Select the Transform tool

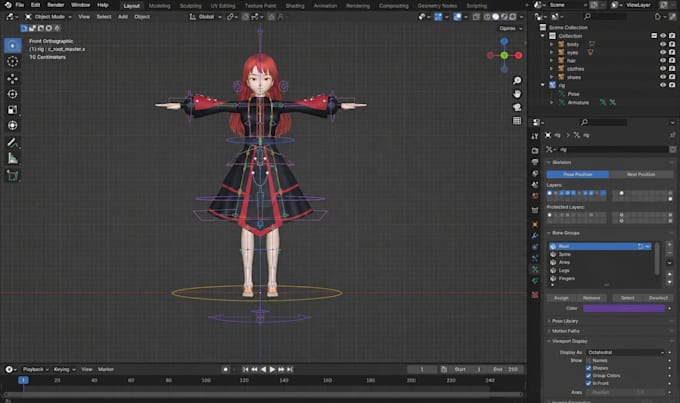13,125
